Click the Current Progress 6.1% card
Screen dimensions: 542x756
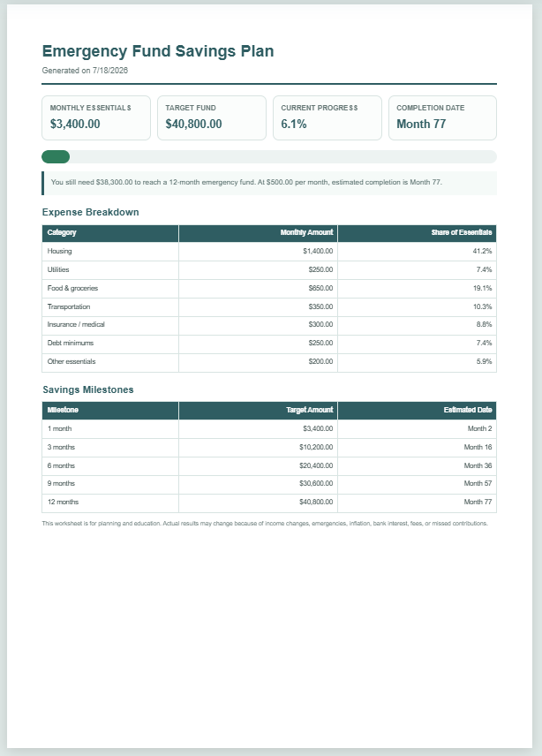[x=327, y=117]
